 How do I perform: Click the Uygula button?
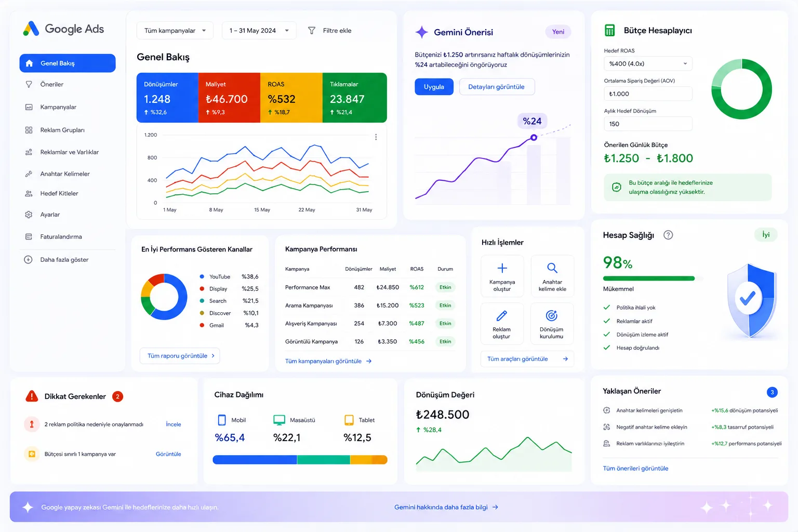434,87
